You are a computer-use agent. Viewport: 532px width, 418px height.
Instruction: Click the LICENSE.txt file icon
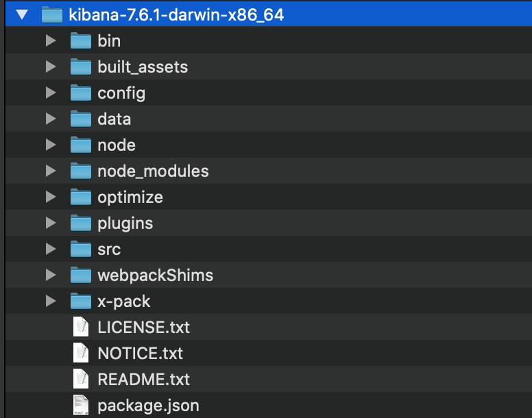click(x=81, y=328)
